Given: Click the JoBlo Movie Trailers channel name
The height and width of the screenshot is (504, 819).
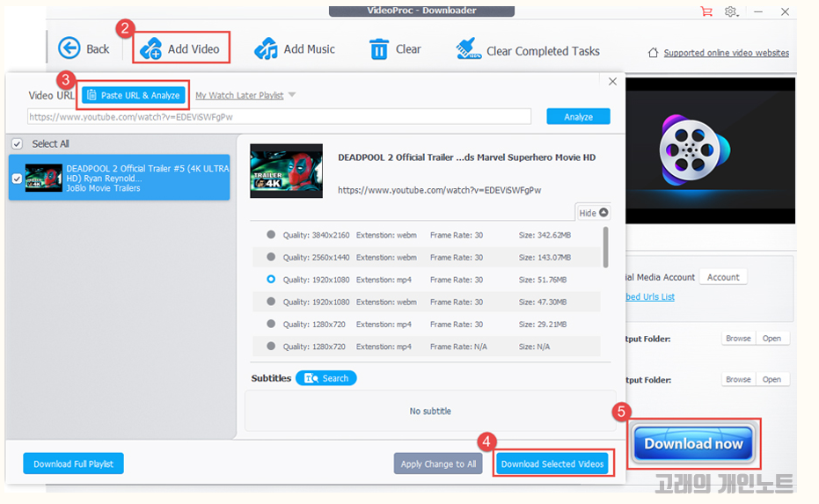Looking at the screenshot, I should [103, 188].
